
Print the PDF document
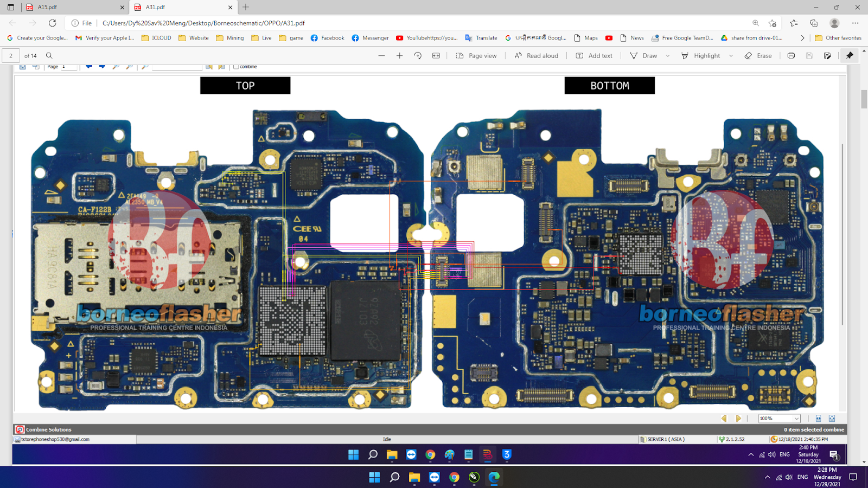[x=792, y=55]
